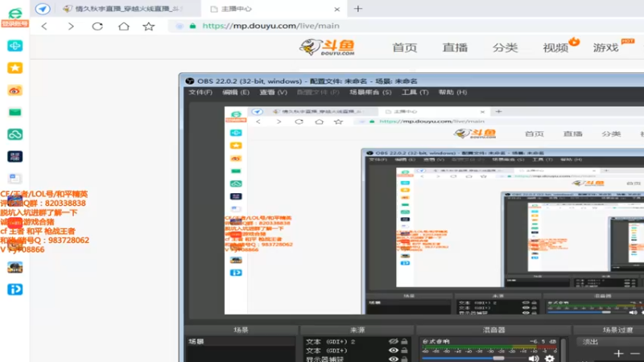Remove a transition with the minus button
Image resolution: width=644 pixels, height=362 pixels.
[x=635, y=354]
